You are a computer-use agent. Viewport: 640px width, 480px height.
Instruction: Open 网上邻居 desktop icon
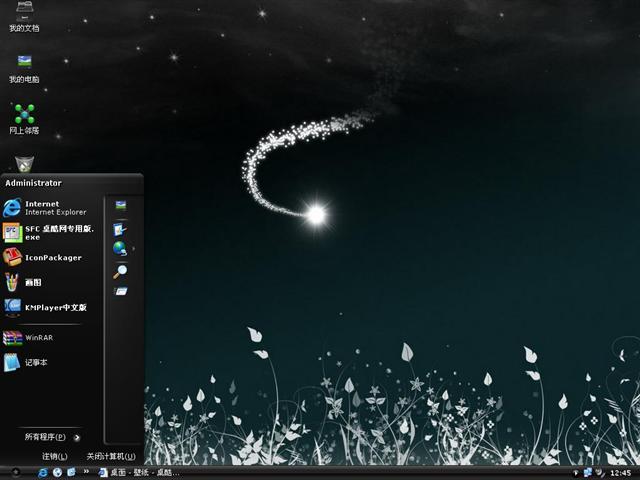click(24, 119)
